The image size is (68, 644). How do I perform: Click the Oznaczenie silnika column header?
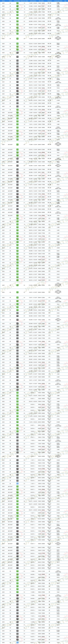(58, 1)
